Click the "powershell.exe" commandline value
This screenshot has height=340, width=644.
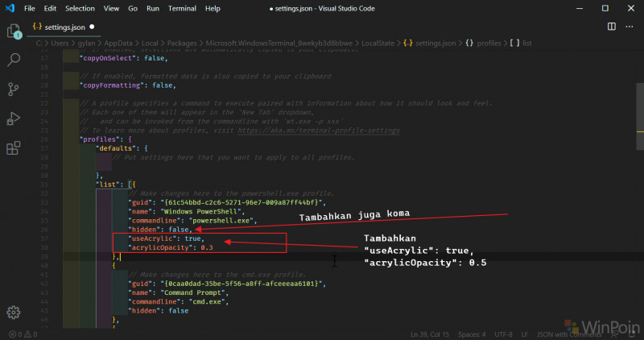(x=221, y=221)
